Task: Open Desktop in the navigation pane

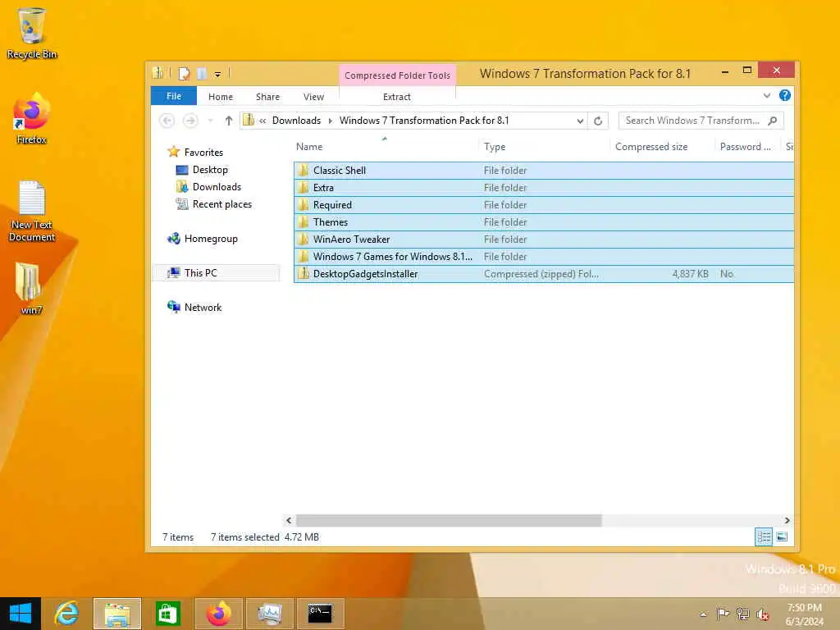Action: (209, 170)
